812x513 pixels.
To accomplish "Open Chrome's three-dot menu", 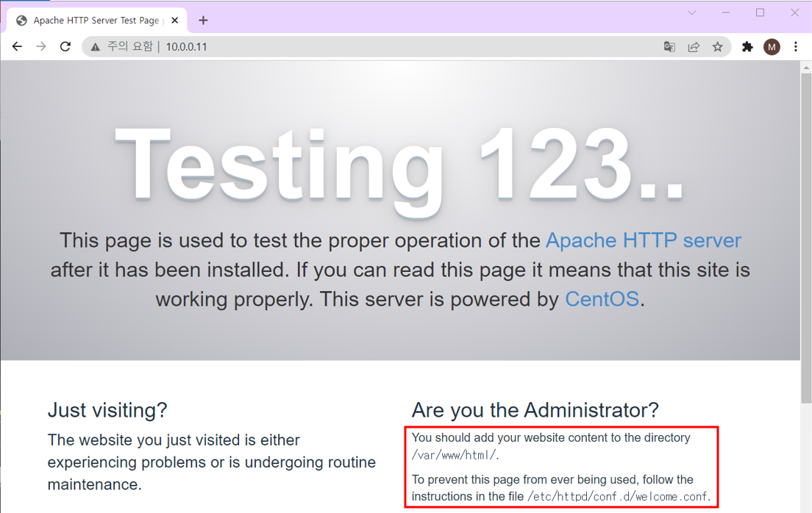I will coord(796,47).
